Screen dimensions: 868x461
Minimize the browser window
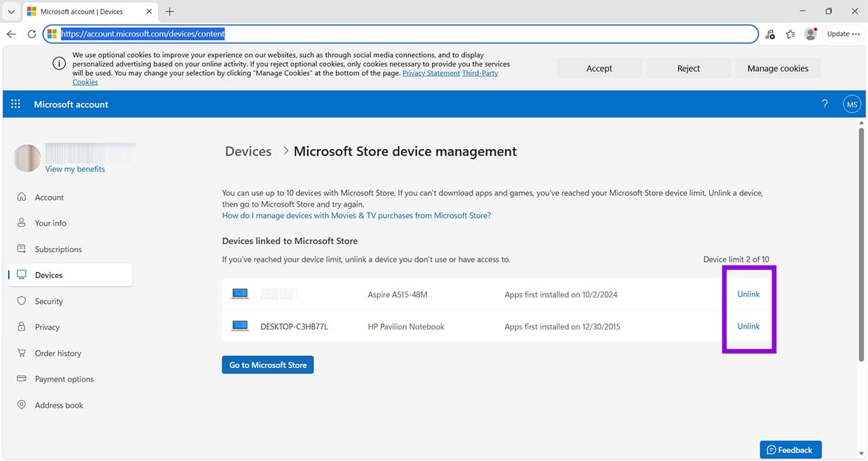pyautogui.click(x=802, y=12)
